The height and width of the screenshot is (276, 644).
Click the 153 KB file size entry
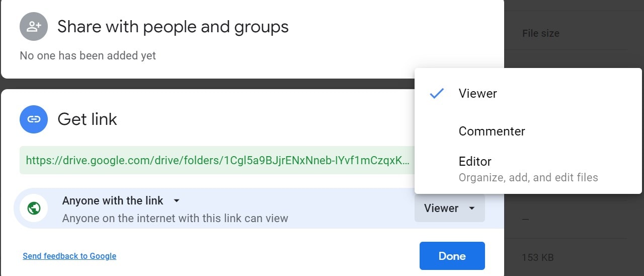(x=537, y=257)
